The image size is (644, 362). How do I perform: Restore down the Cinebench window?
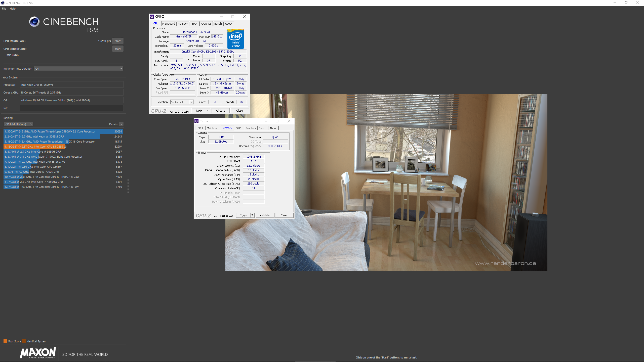626,3
